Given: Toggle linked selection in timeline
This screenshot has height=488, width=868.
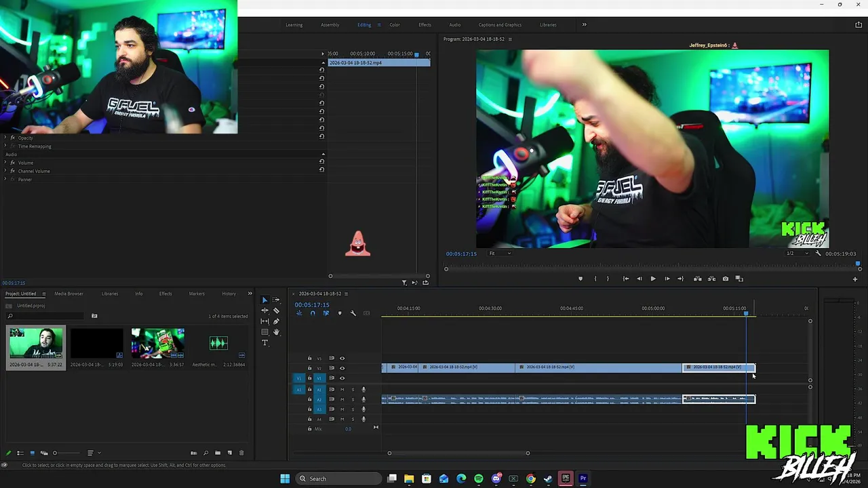Looking at the screenshot, I should [x=325, y=313].
